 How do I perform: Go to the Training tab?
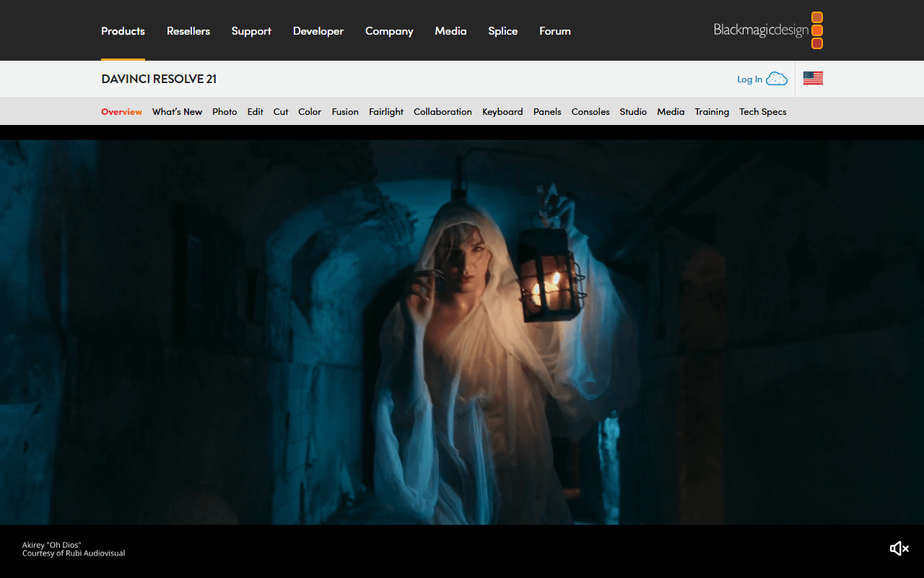pyautogui.click(x=712, y=111)
